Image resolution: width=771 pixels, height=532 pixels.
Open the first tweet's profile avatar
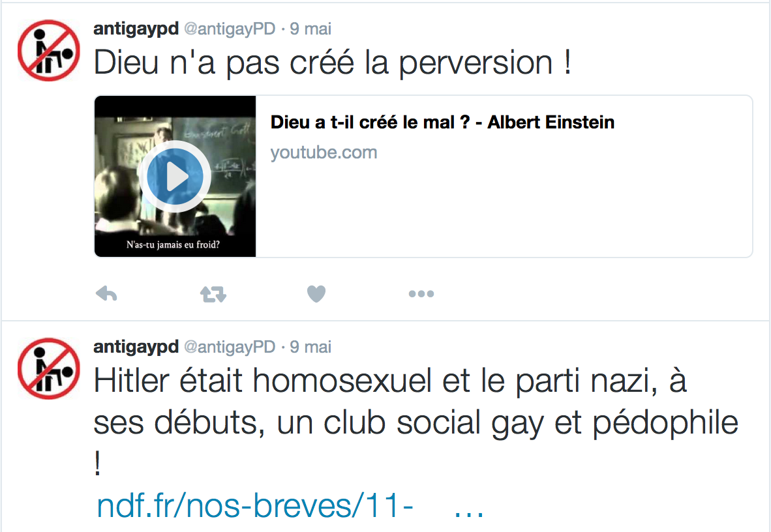click(49, 50)
